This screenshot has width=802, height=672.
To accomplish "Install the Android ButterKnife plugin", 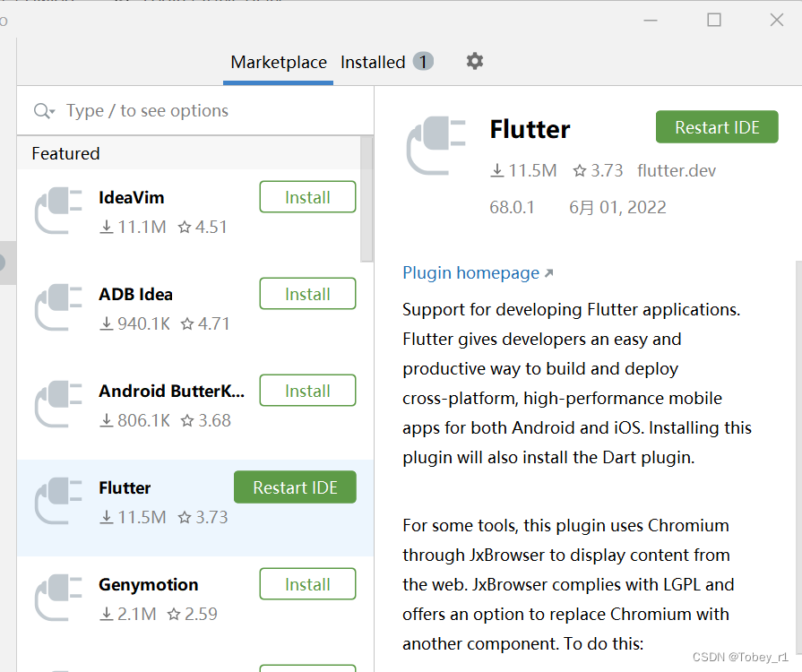I will coord(307,391).
